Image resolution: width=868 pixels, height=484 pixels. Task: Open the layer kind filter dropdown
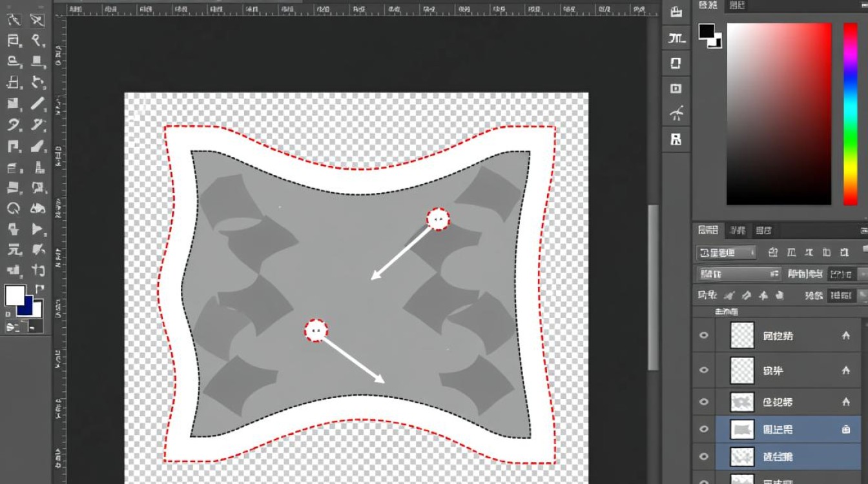727,252
